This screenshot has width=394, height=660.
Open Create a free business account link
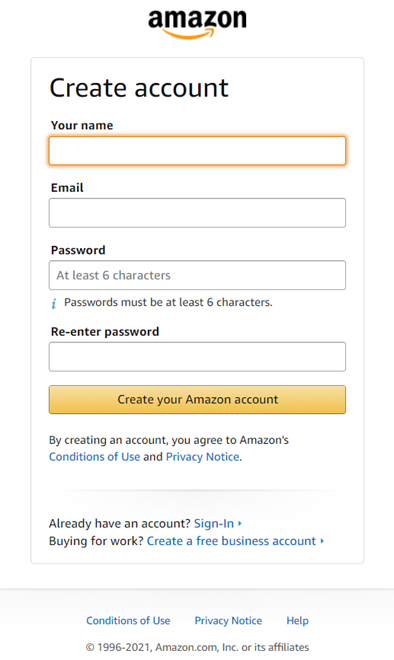231,541
